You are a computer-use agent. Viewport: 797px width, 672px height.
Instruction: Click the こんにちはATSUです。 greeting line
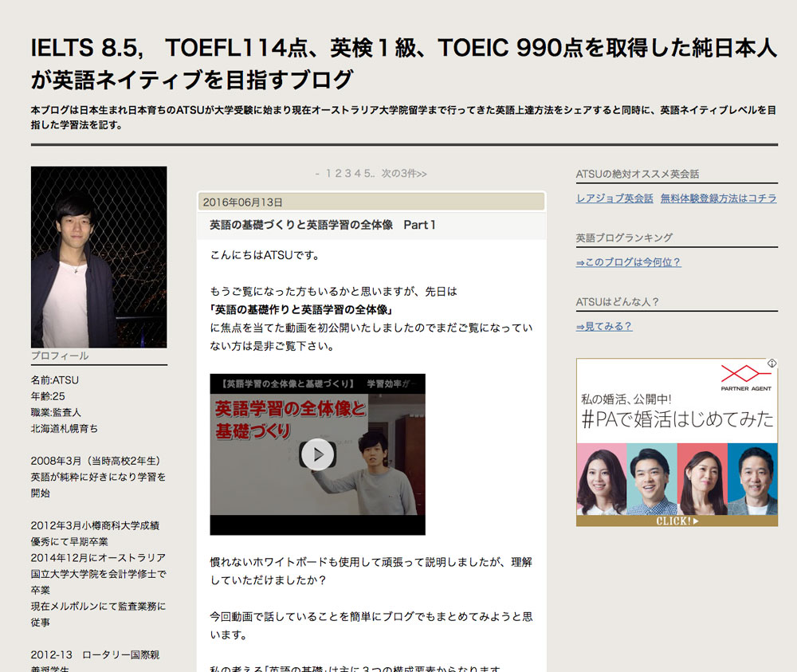tap(265, 255)
